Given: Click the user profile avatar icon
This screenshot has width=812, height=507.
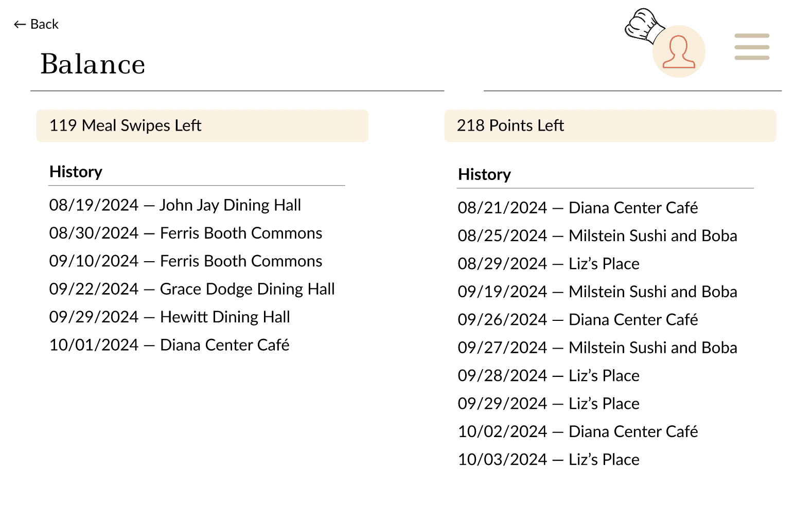Looking at the screenshot, I should (679, 51).
